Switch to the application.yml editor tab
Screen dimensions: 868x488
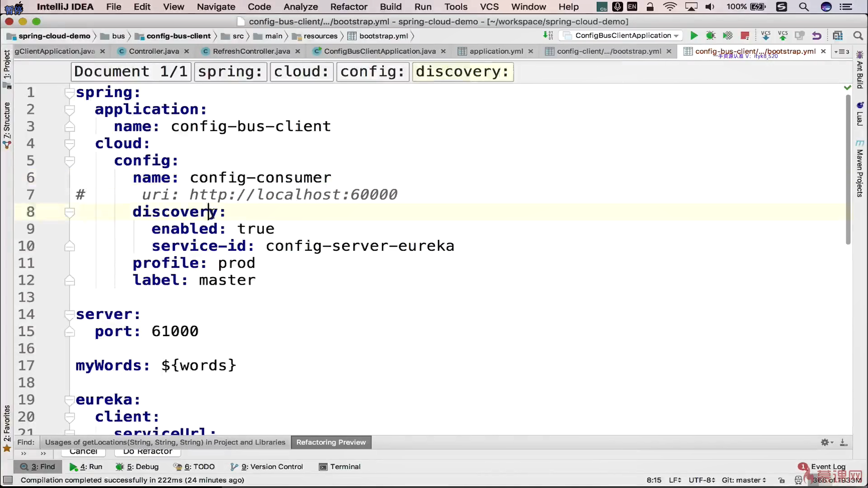click(495, 52)
